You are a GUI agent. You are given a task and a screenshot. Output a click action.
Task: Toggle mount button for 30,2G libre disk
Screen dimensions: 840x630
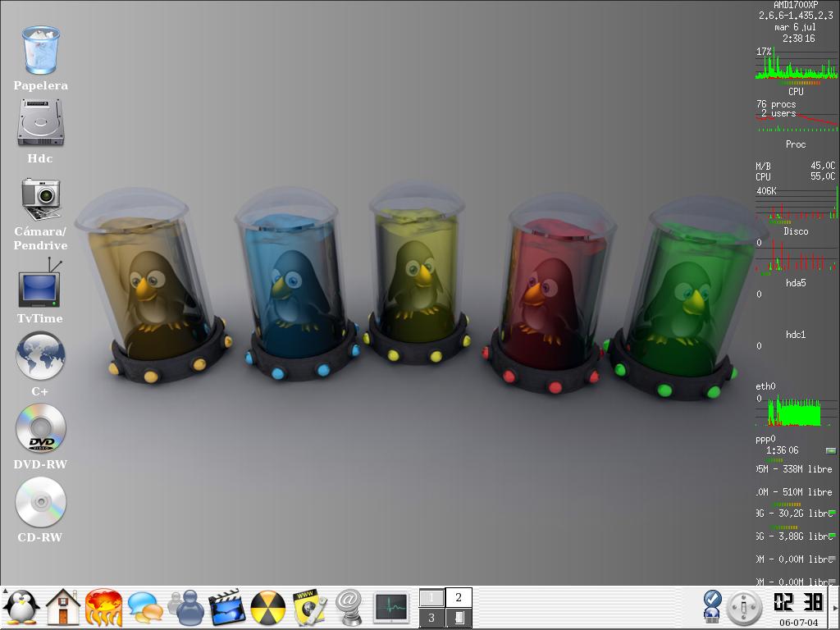tap(832, 514)
